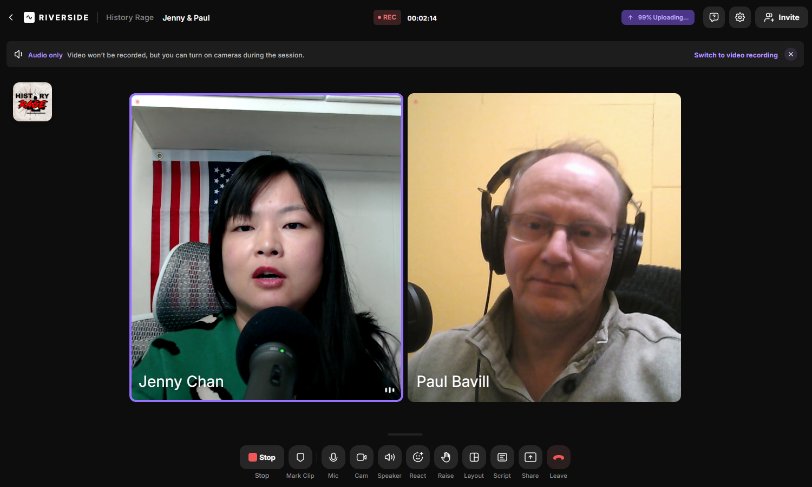Go back using the left arrow
812x487 pixels.
pos(11,17)
